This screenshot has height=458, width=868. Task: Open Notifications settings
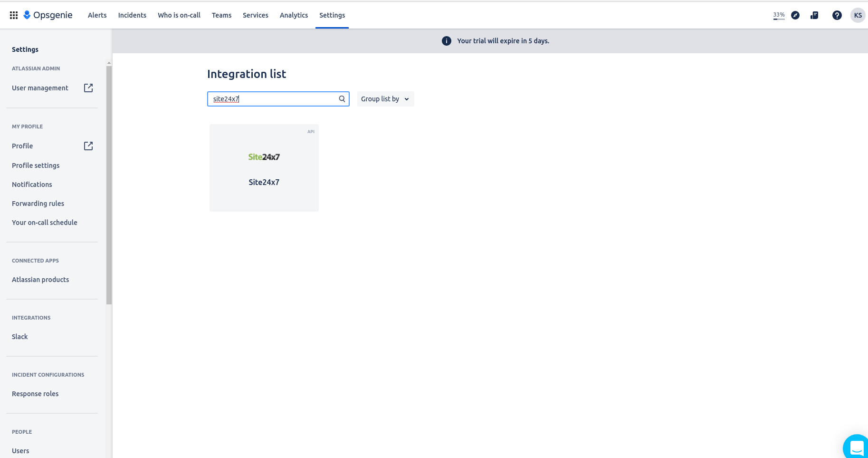click(32, 184)
